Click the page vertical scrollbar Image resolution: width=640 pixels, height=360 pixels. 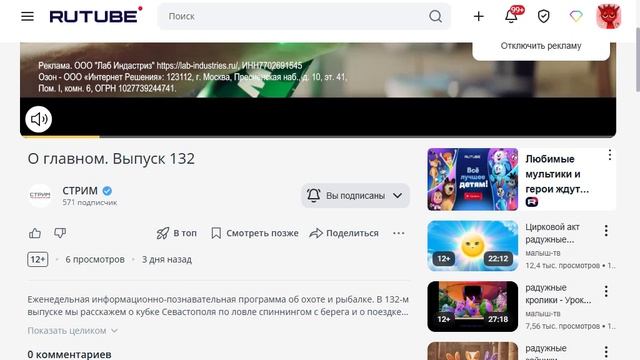[638, 59]
